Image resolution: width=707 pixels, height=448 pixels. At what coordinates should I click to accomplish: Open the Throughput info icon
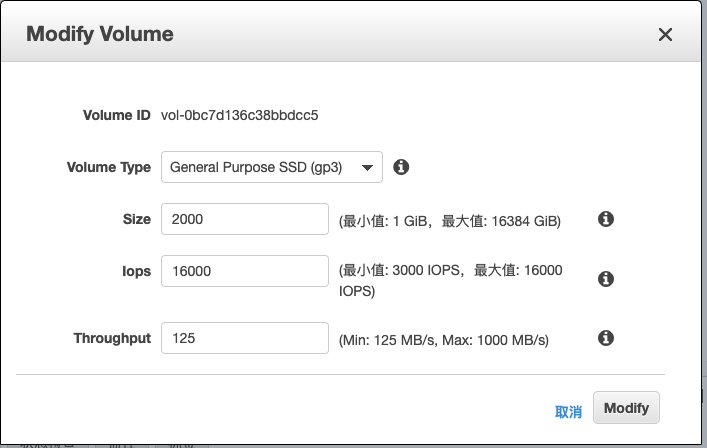605,338
